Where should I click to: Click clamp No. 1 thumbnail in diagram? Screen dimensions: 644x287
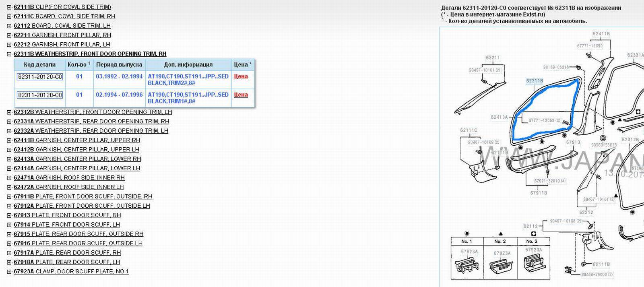click(x=467, y=264)
